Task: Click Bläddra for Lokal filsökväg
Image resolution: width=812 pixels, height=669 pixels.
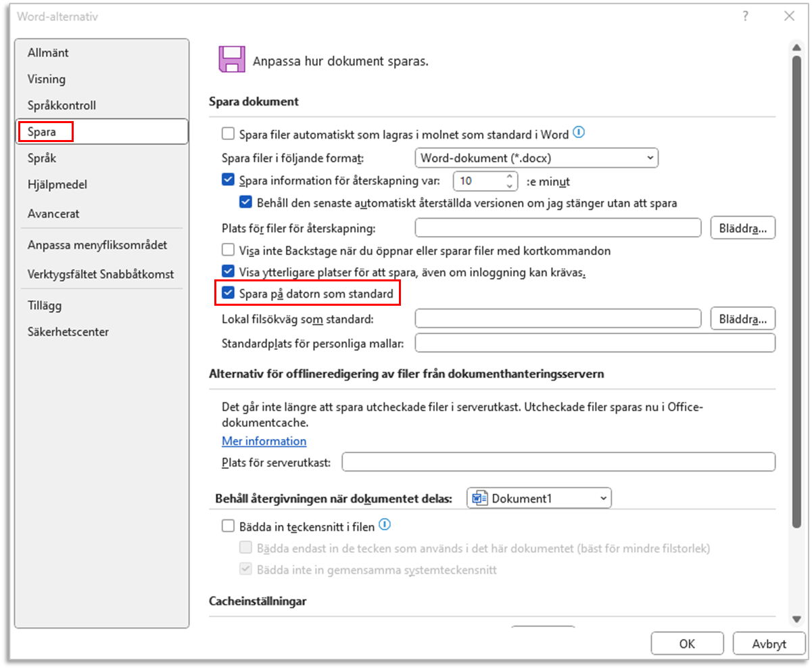Action: coord(743,318)
